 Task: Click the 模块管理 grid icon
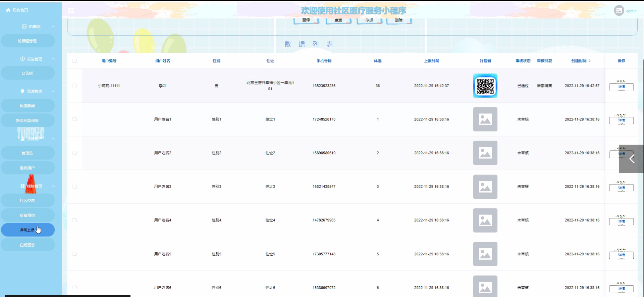click(x=22, y=186)
